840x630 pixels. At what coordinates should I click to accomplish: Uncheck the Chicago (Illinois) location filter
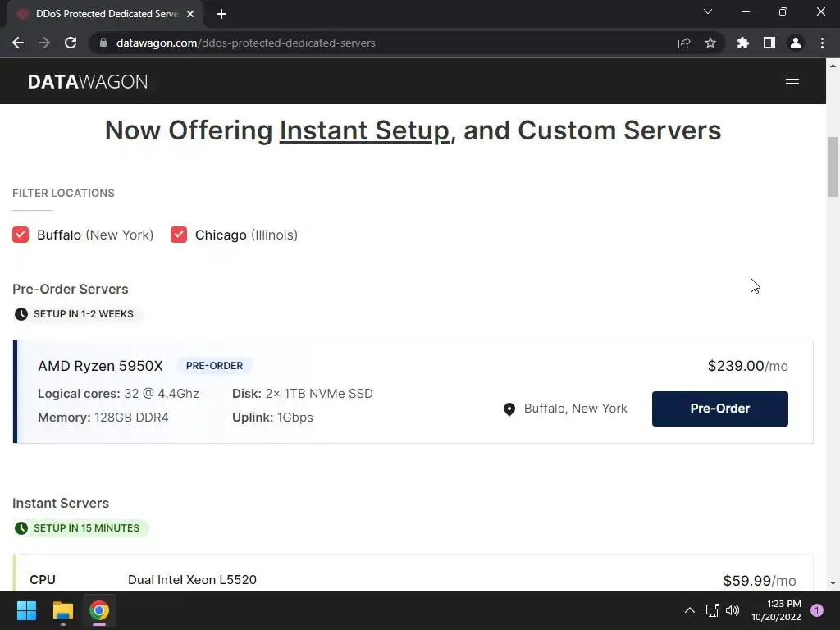click(179, 235)
